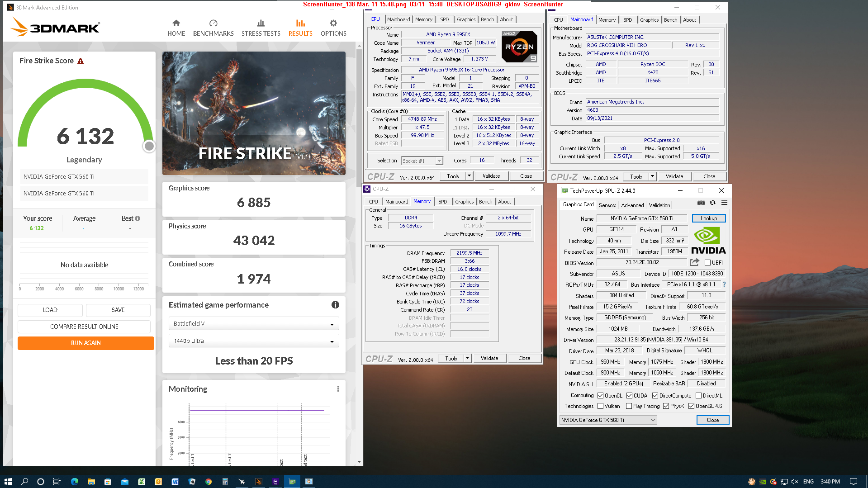Viewport: 868px width, 488px height.
Task: Click the Fire Strike score gauge handle
Action: pyautogui.click(x=149, y=146)
